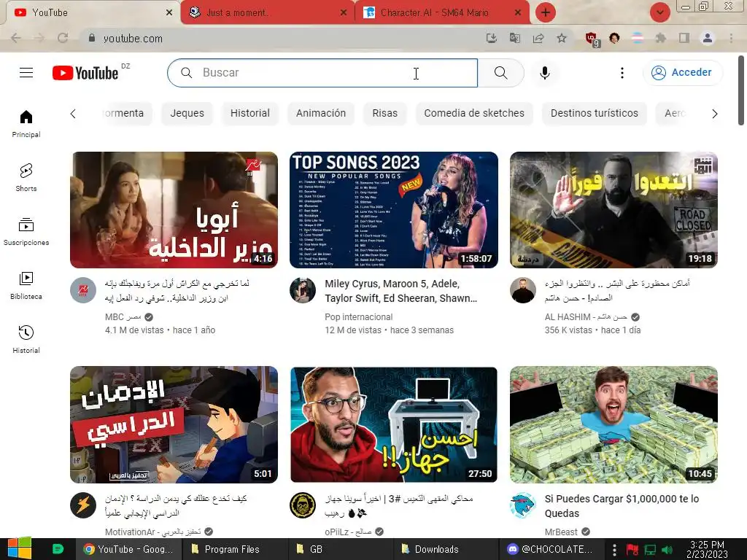Open Chrome three-dot menu

point(731,38)
